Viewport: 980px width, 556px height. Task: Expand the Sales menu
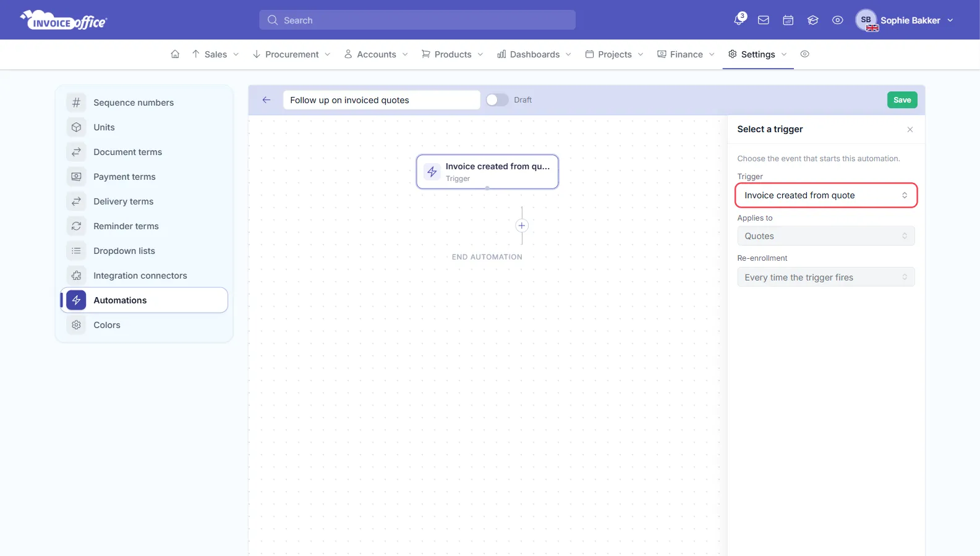pyautogui.click(x=215, y=54)
